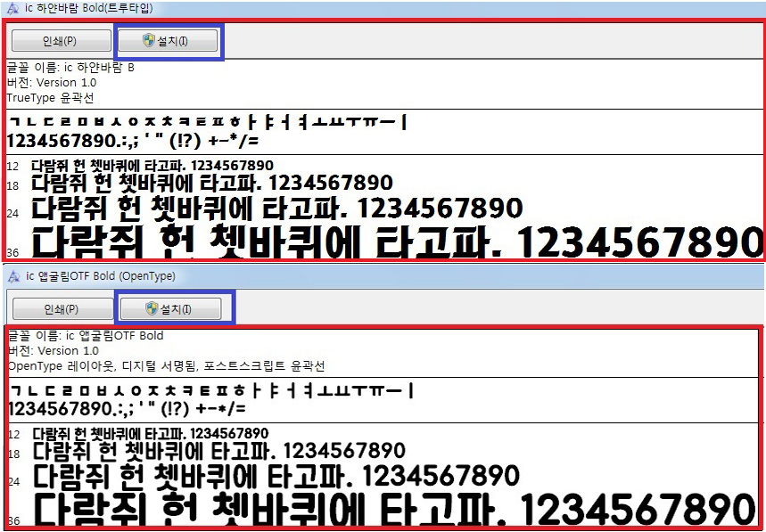Click the 'TrueType 윤곽선' line
The image size is (766, 532).
click(x=50, y=98)
